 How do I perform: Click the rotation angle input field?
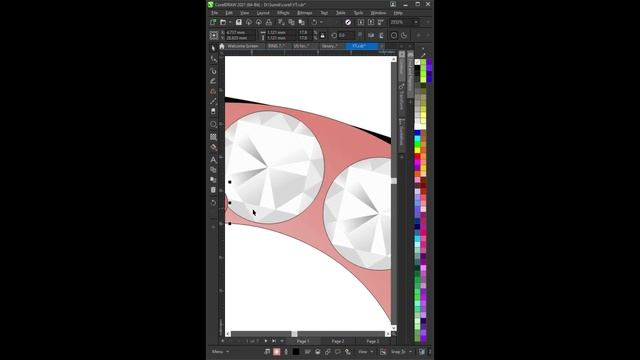(x=346, y=36)
